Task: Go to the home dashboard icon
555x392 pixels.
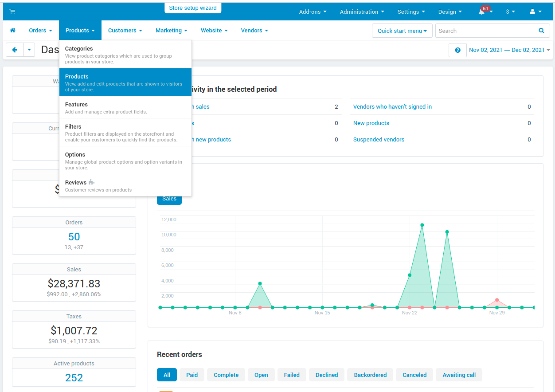Action: coord(12,30)
